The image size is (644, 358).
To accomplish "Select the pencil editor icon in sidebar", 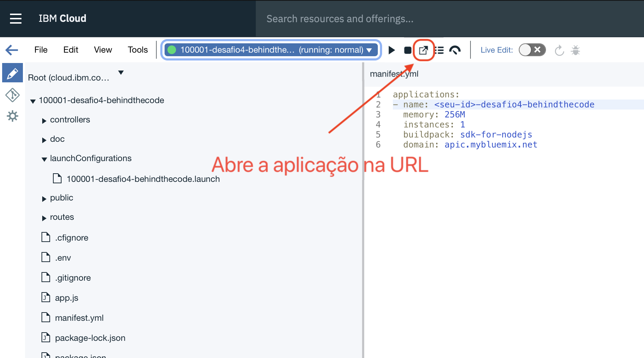I will (13, 73).
